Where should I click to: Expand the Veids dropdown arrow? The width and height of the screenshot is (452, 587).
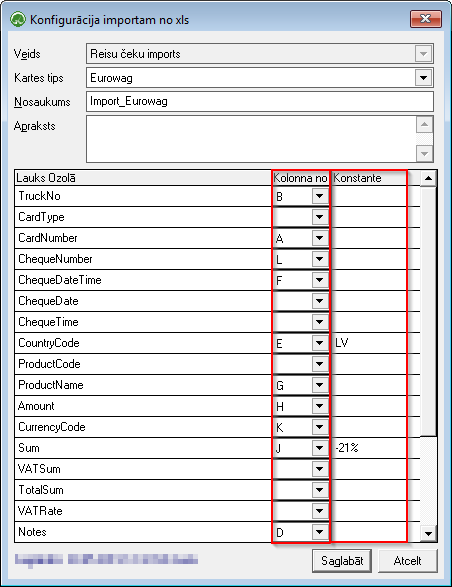pos(424,54)
